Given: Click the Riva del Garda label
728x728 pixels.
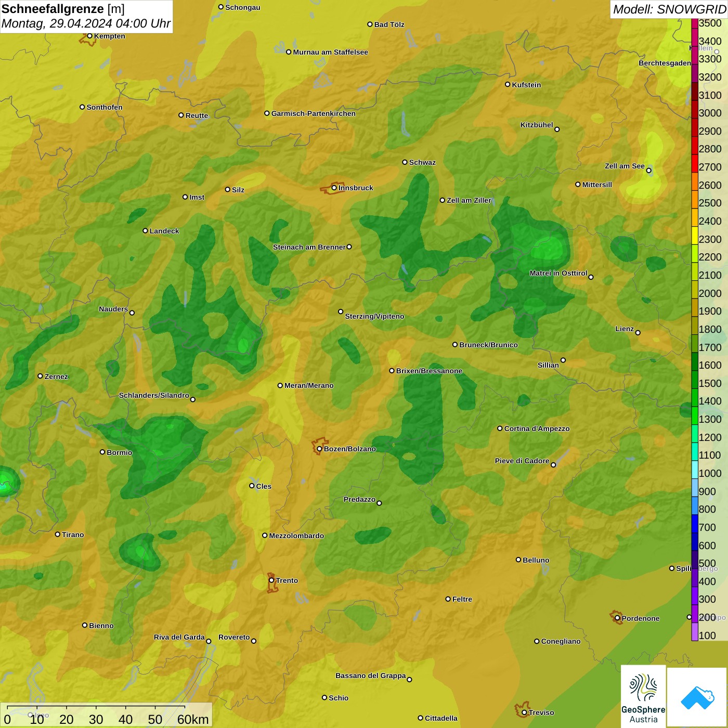Looking at the screenshot, I should click(179, 637).
